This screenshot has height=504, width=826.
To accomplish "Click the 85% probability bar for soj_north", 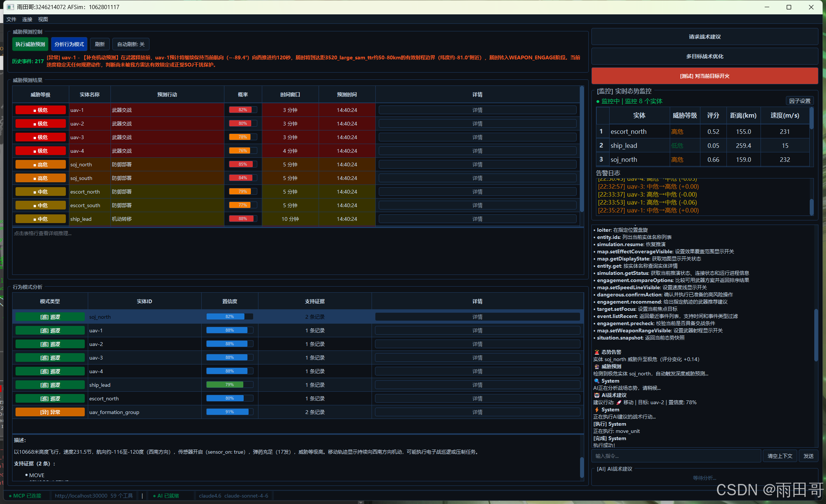I will [243, 164].
